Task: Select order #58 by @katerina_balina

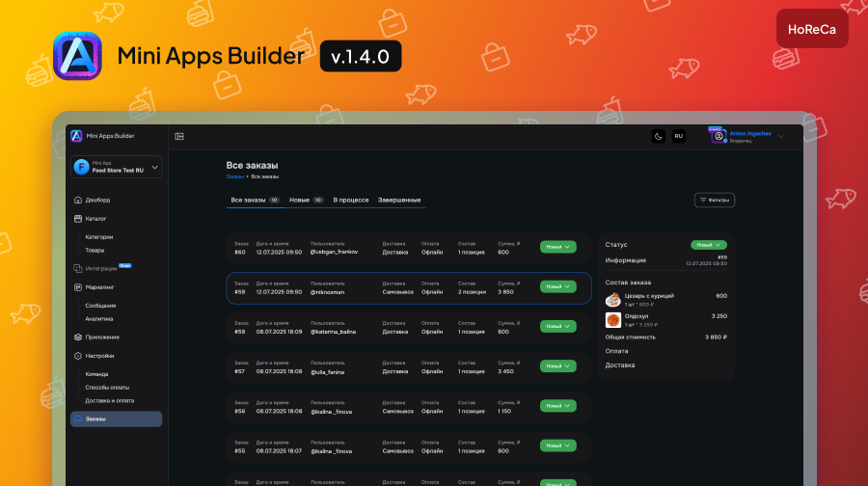Action: click(x=409, y=328)
